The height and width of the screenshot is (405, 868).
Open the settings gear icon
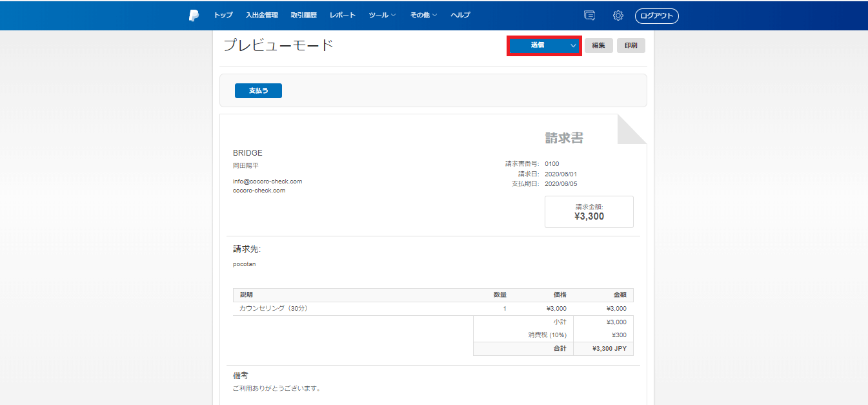(x=618, y=16)
